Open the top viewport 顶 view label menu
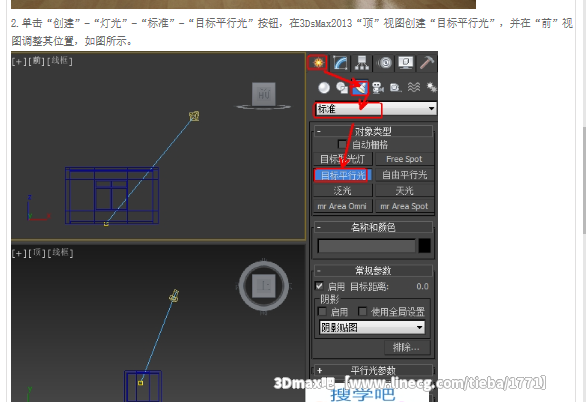Image resolution: width=586 pixels, height=402 pixels. [37, 253]
